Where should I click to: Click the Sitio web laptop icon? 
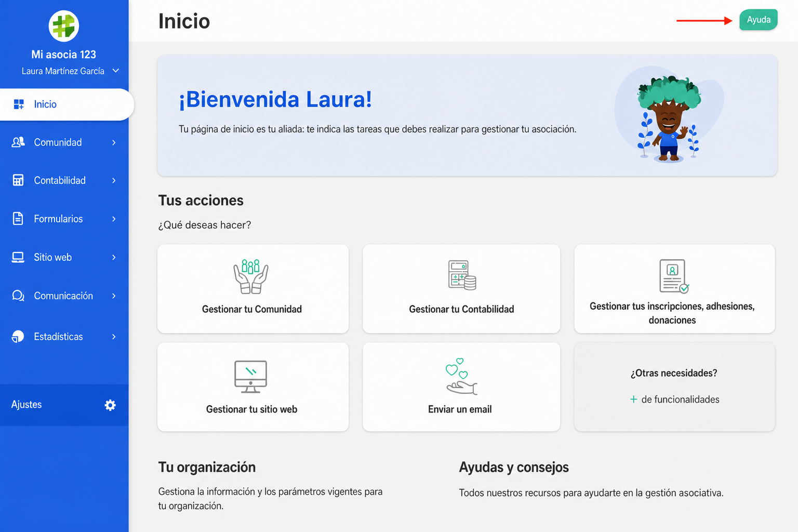(18, 257)
